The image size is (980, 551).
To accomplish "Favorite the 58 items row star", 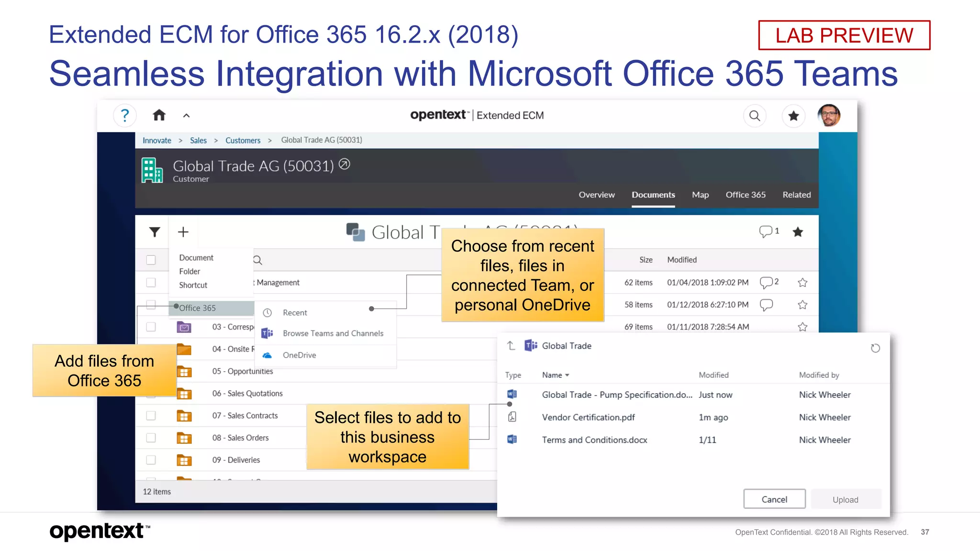I will pyautogui.click(x=802, y=305).
